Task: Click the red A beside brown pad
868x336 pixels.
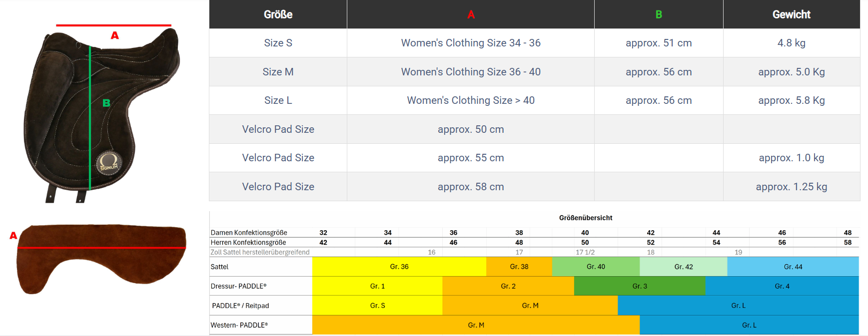Action: coord(13,236)
